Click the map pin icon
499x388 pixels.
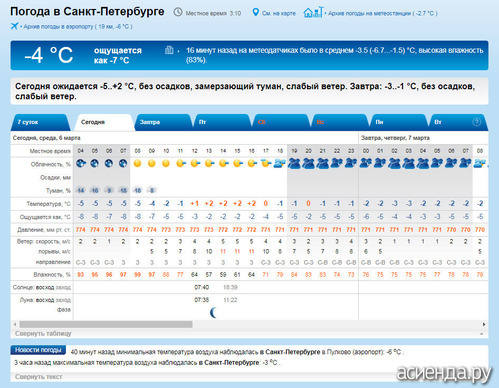[255, 13]
